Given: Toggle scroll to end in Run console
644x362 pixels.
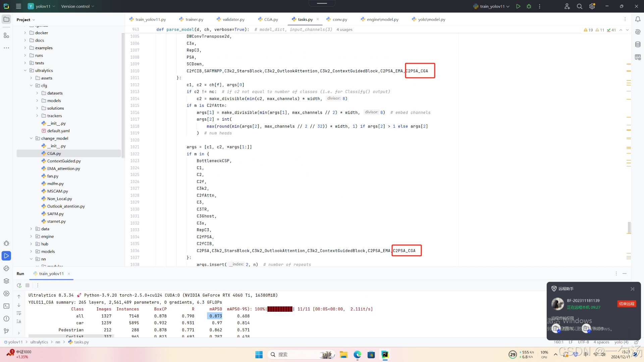Looking at the screenshot, I should (19, 321).
